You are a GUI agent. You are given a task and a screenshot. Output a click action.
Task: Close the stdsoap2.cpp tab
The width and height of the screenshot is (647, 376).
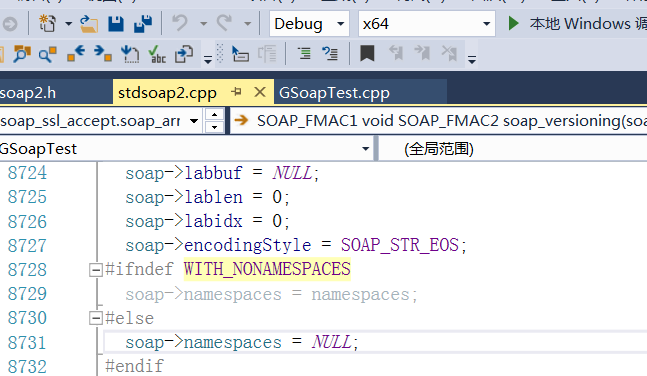click(x=260, y=92)
